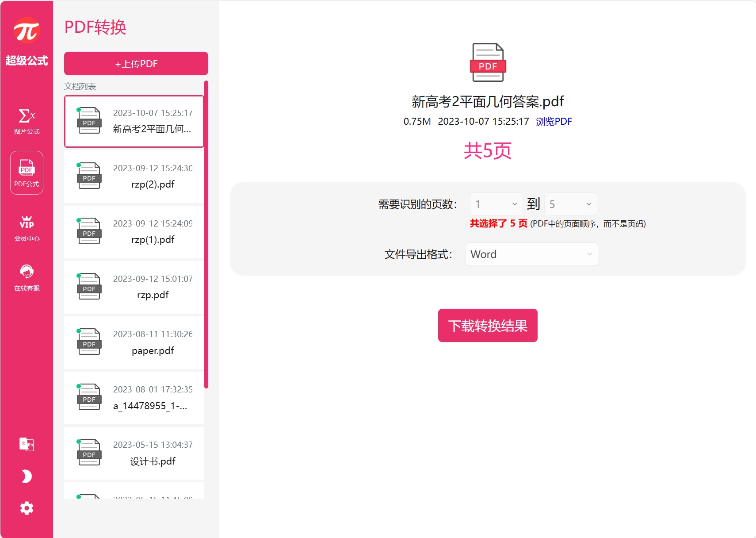
Task: Toggle dark mode moon icon
Action: coord(27,476)
